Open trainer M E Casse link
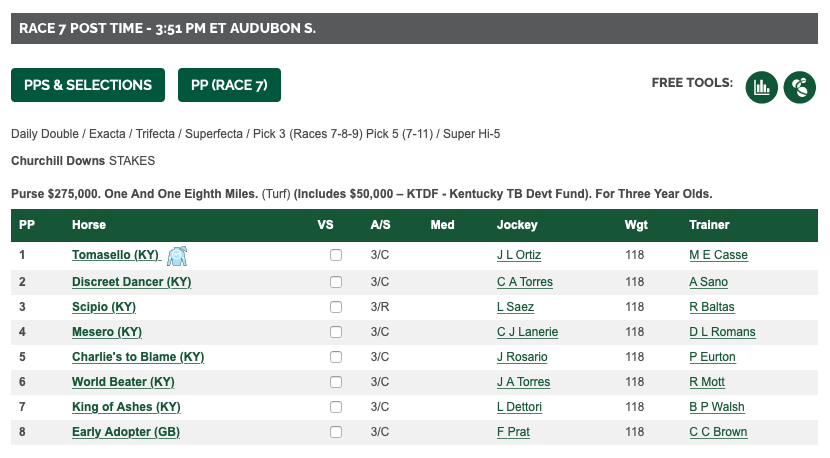 [x=718, y=255]
